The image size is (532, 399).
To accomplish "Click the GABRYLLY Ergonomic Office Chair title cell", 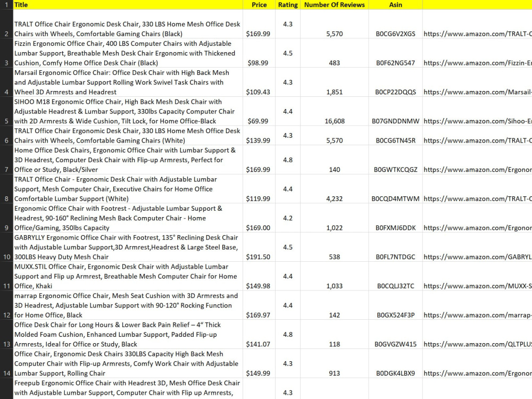I will [128, 247].
